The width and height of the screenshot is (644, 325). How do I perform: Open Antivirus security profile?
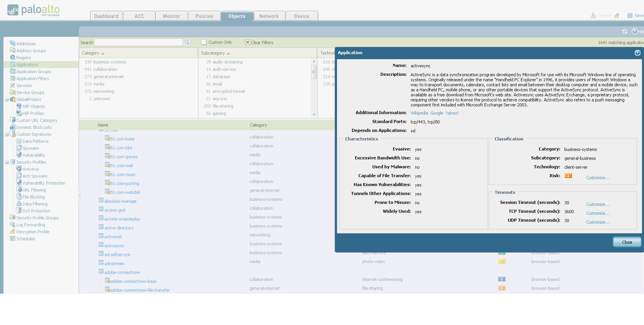[x=31, y=169]
